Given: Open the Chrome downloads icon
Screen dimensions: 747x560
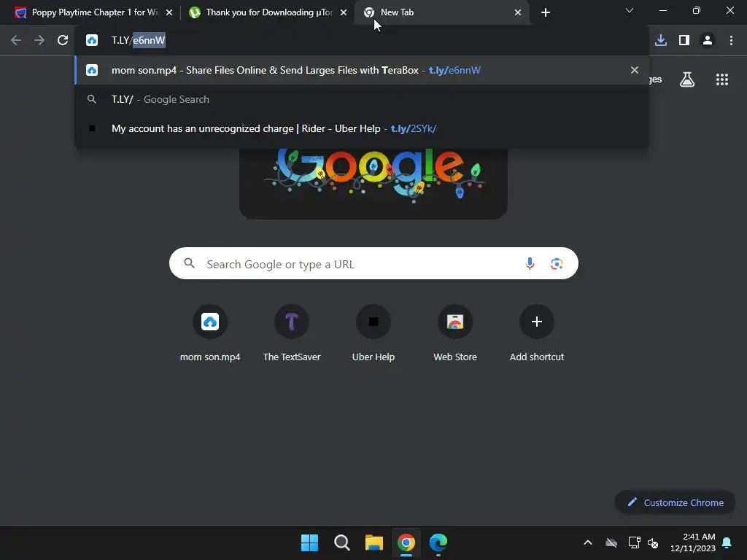Looking at the screenshot, I should (x=661, y=41).
